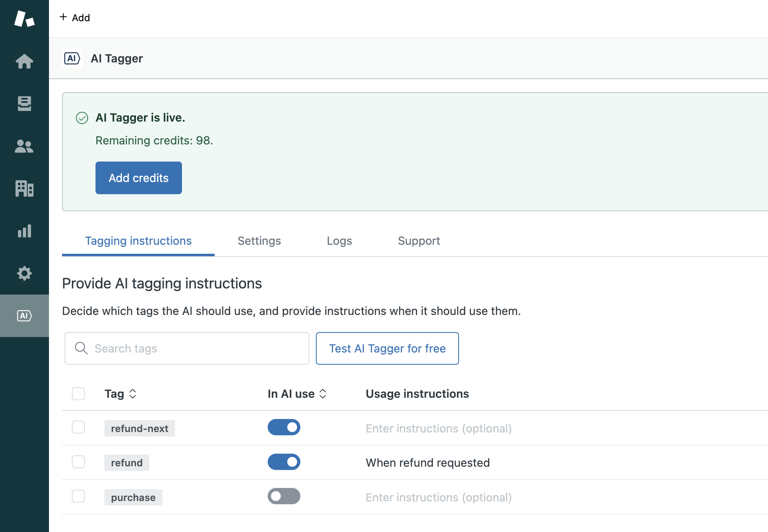Check the checkbox for refund tag
768x532 pixels.
(78, 462)
